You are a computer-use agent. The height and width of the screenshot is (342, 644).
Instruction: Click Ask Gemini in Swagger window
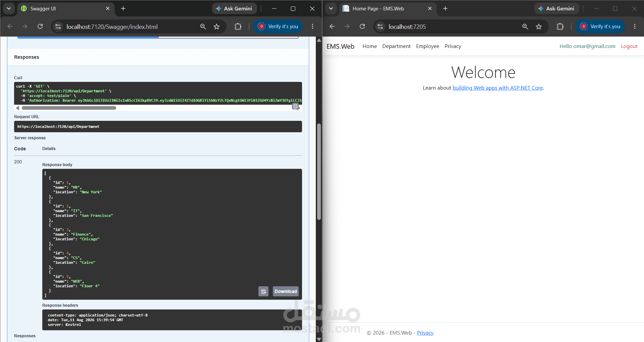(x=234, y=8)
